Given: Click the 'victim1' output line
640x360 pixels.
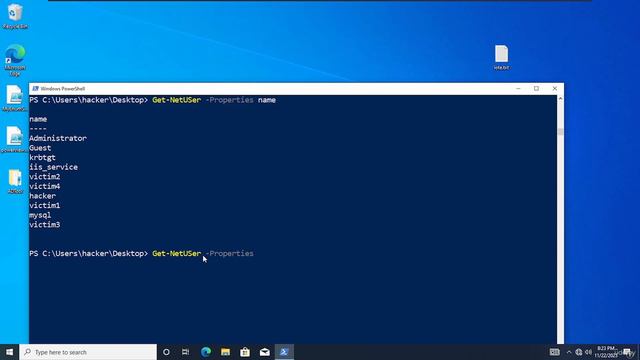Looking at the screenshot, I should pos(45,205).
